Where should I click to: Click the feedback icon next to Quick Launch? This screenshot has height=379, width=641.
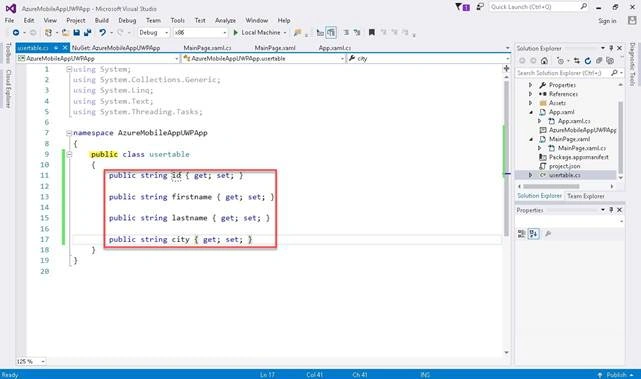pos(480,7)
